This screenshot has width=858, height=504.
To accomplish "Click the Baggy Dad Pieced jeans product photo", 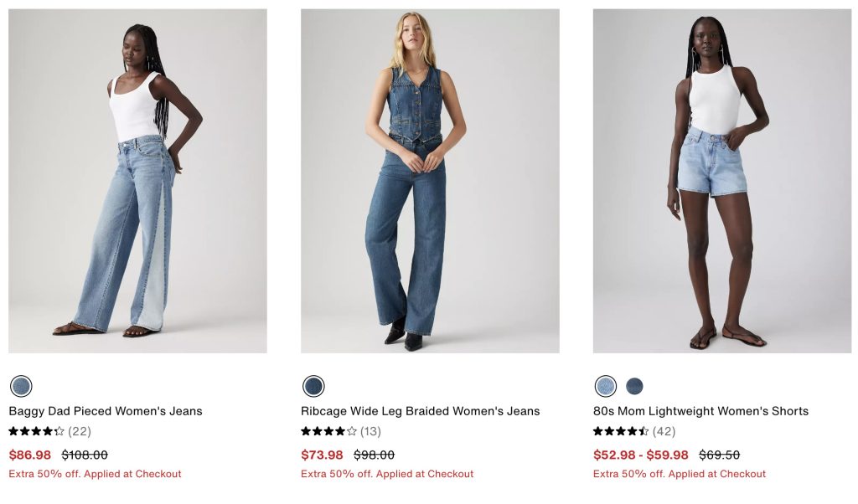I will [137, 181].
